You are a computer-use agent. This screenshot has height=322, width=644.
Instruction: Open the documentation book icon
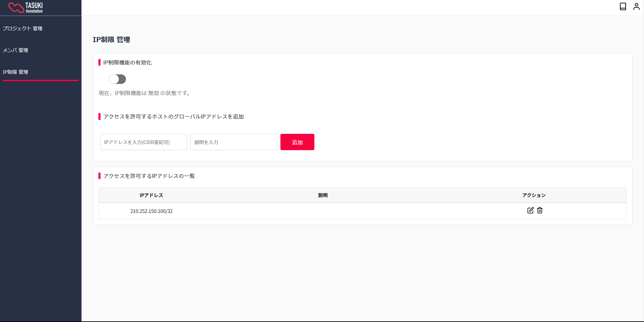tap(623, 7)
